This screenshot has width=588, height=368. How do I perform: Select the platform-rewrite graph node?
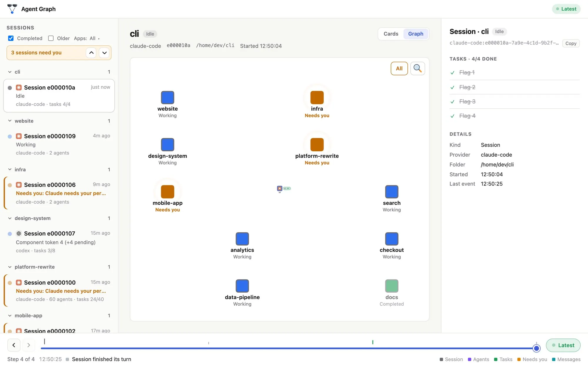(x=317, y=145)
